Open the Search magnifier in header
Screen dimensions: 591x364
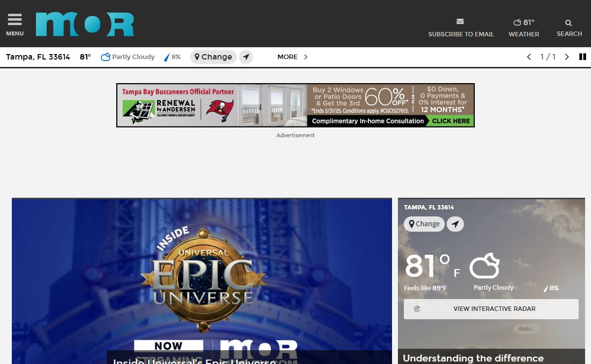tap(569, 28)
